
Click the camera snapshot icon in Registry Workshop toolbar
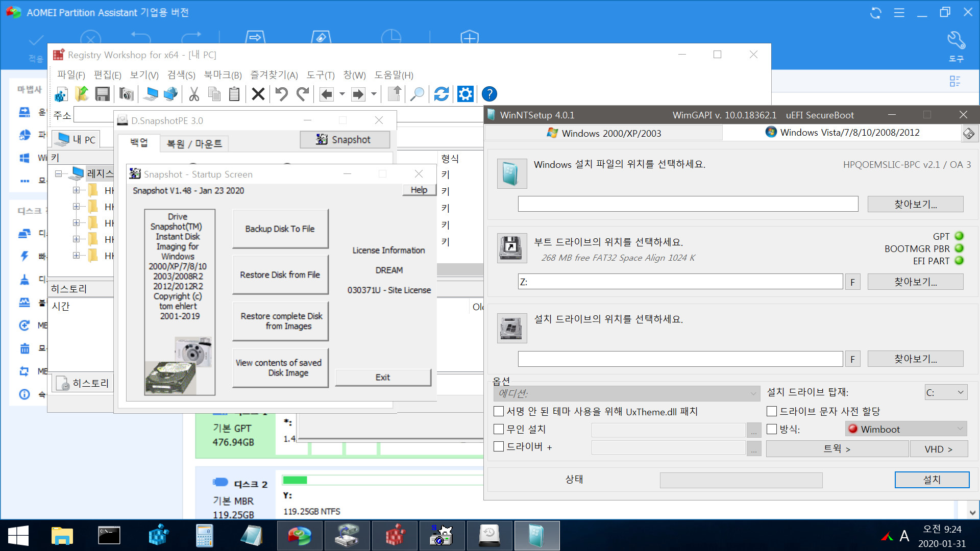[126, 94]
